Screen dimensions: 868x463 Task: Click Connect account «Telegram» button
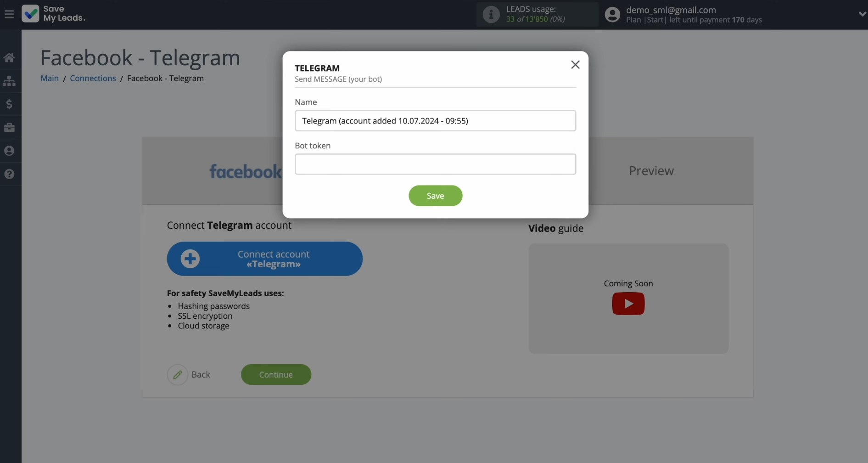(264, 259)
